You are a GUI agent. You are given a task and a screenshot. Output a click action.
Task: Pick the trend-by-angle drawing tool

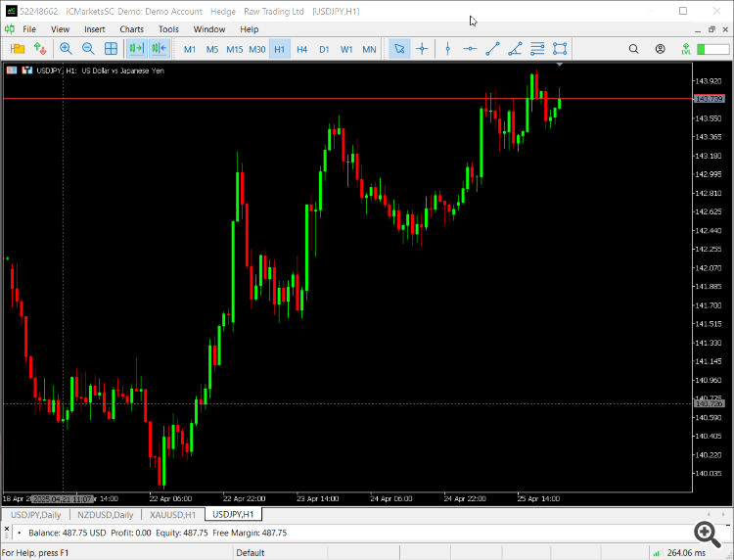click(x=515, y=49)
